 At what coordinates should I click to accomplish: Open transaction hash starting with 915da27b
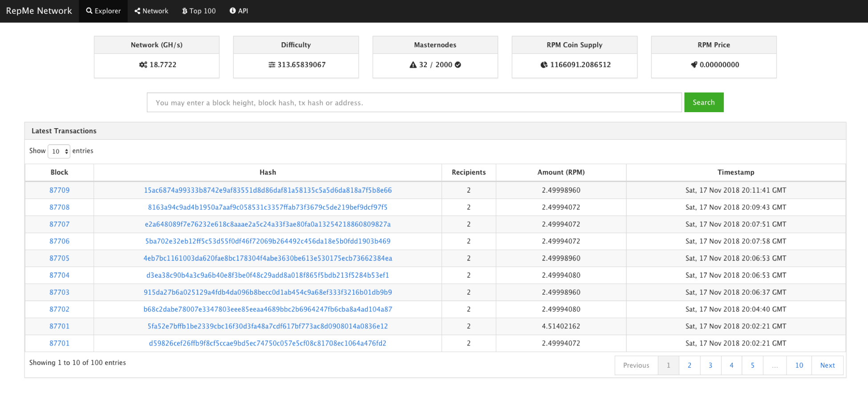[x=268, y=292]
